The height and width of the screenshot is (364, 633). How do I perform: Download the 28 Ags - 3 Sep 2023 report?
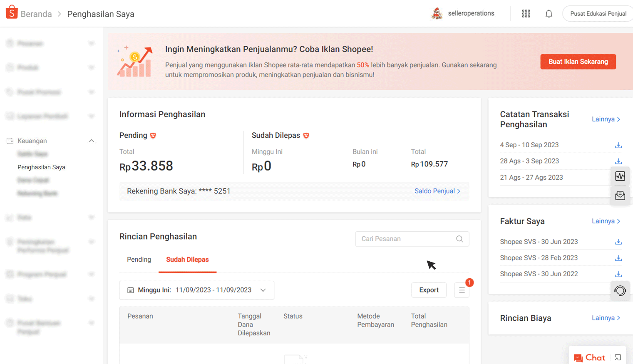[x=618, y=161]
